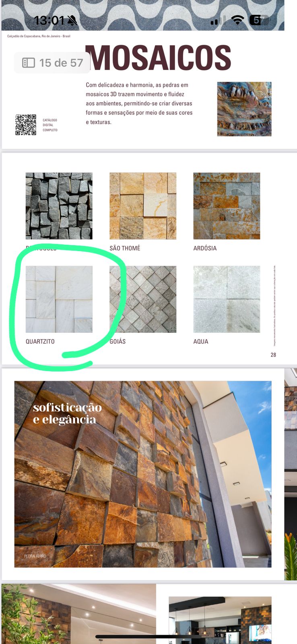Tap the cellular signal bars icon
297x644 pixels.
point(218,21)
